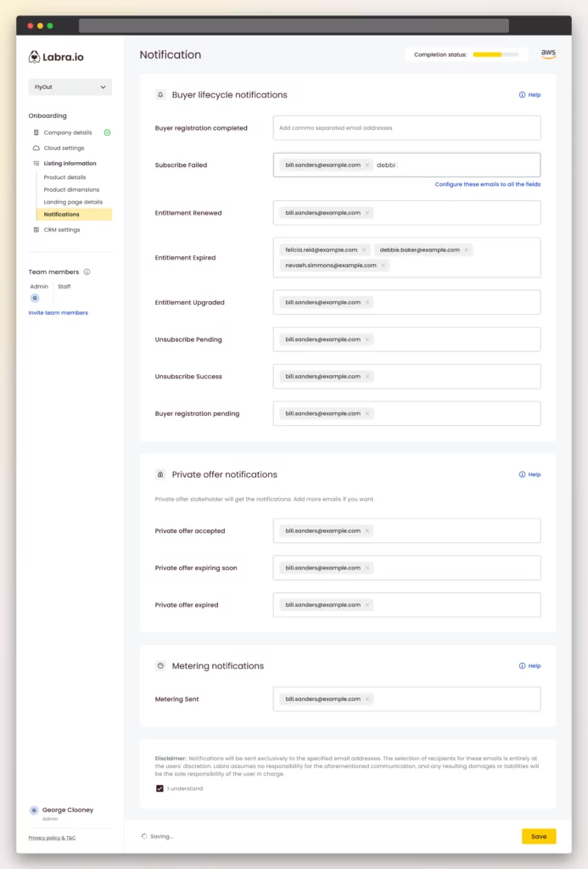Screen dimensions: 588x869
Task: Click the admin avatar under Team members
Action: pyautogui.click(x=35, y=298)
